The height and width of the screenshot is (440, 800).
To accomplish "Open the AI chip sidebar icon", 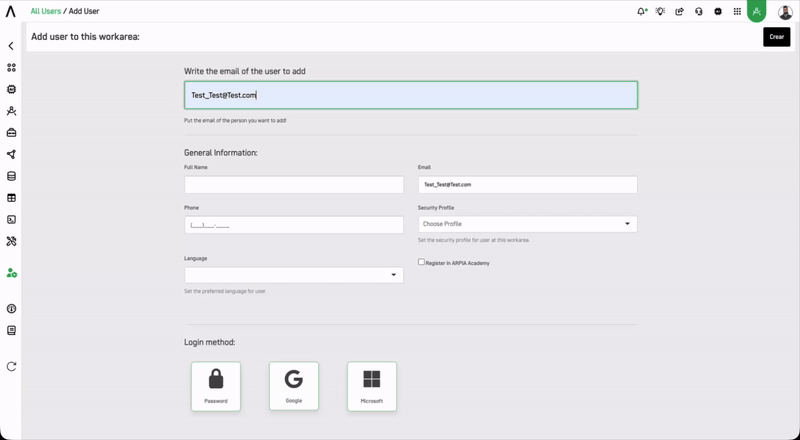I will coord(11,89).
